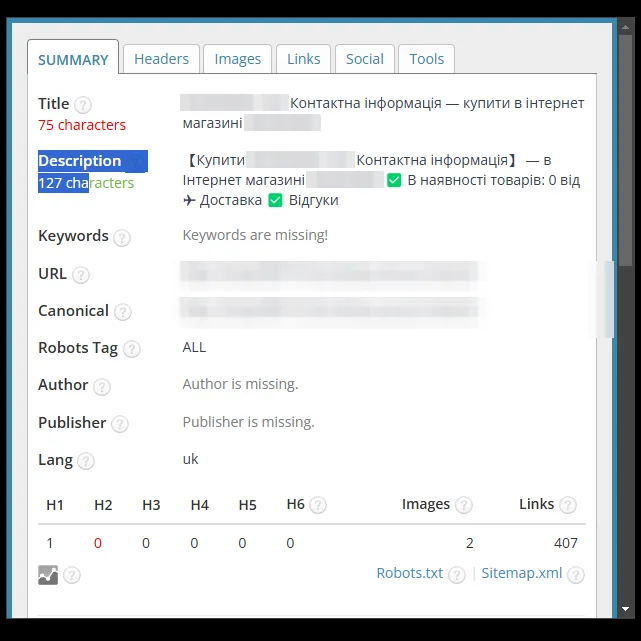Click the Images count value 2

point(469,543)
